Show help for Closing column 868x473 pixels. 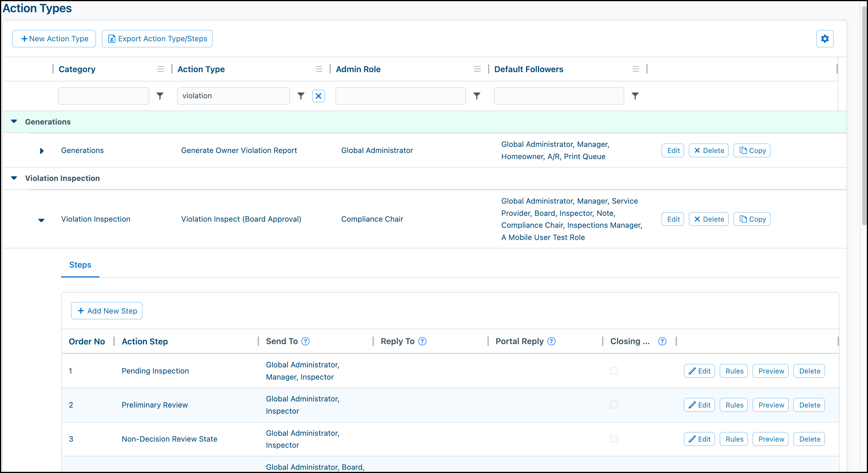click(662, 341)
